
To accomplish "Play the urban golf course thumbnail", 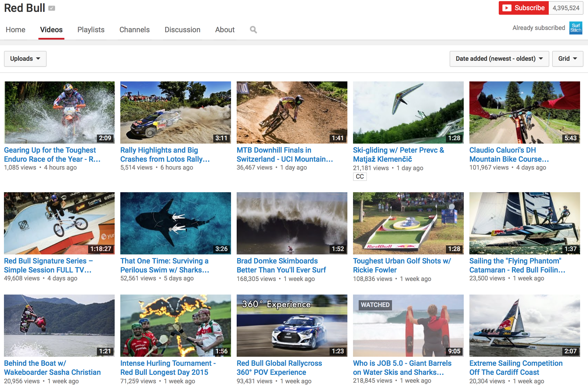I will tap(408, 223).
